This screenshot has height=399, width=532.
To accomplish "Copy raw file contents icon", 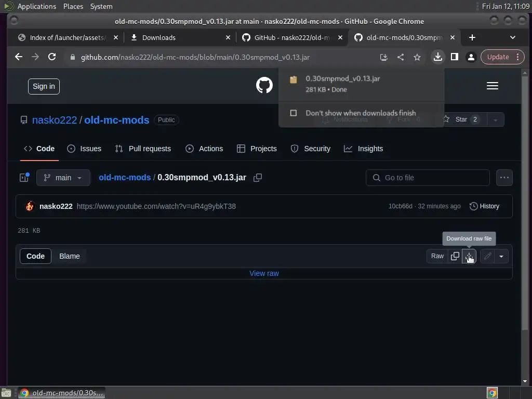I will (455, 256).
